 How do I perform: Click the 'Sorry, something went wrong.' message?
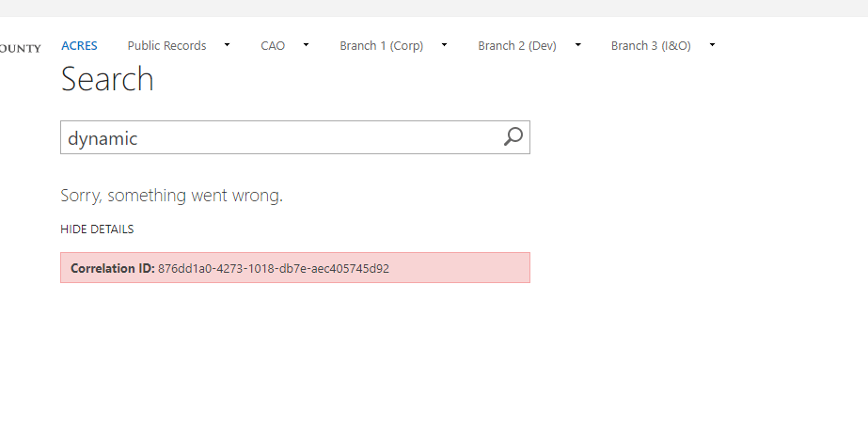click(171, 196)
